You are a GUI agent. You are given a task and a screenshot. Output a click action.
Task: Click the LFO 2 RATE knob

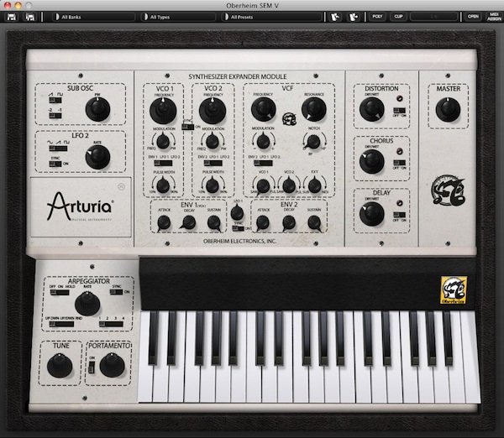coord(97,157)
